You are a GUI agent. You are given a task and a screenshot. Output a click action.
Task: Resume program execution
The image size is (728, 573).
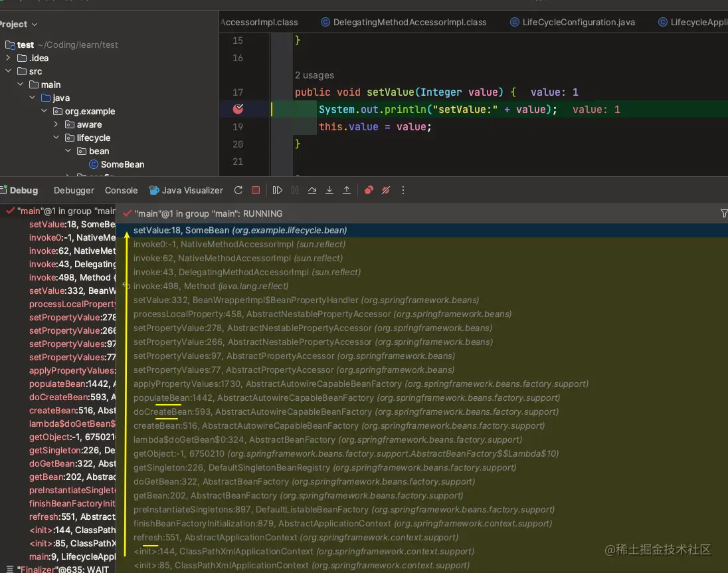(277, 190)
